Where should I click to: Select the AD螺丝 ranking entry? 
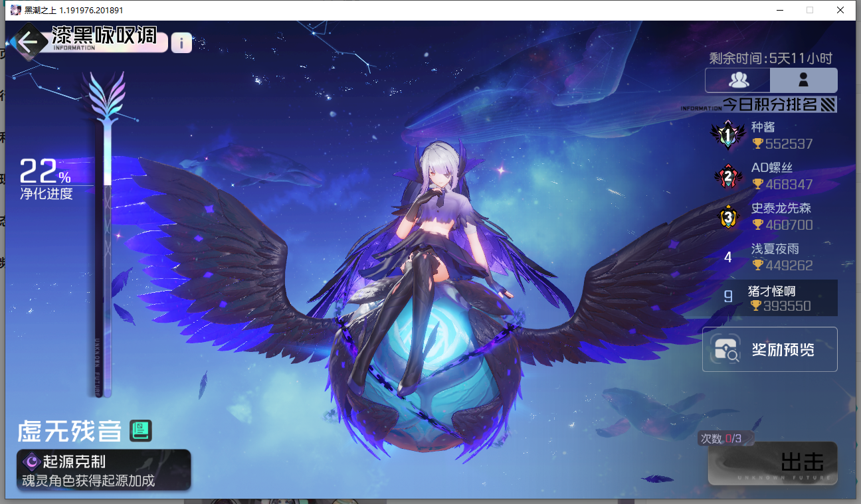[x=771, y=176]
